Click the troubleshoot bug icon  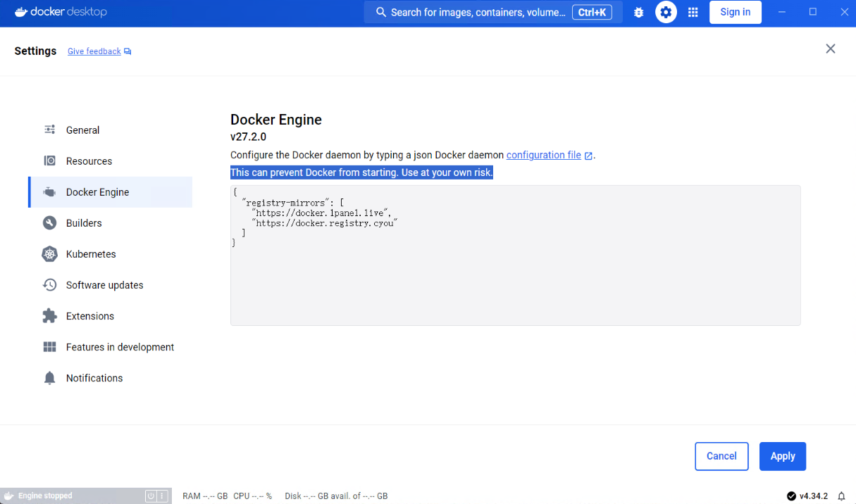click(x=639, y=12)
